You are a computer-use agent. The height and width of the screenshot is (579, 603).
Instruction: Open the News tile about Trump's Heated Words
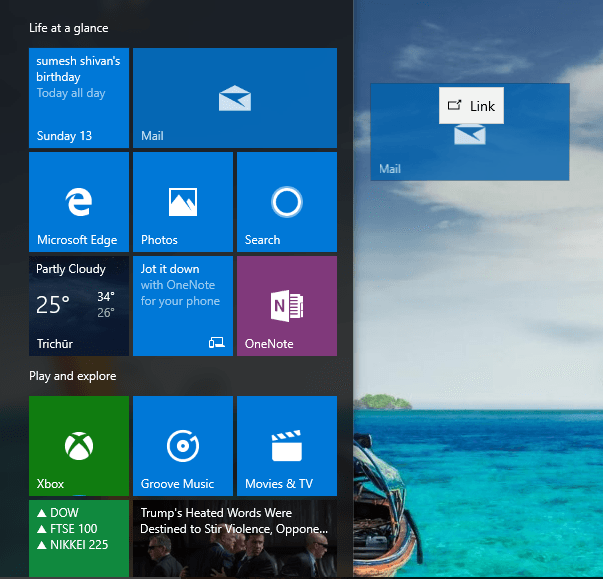(235, 539)
